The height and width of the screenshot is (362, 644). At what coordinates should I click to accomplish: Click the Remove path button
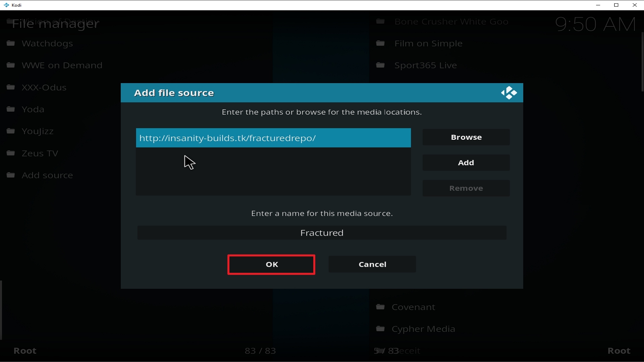click(x=466, y=188)
